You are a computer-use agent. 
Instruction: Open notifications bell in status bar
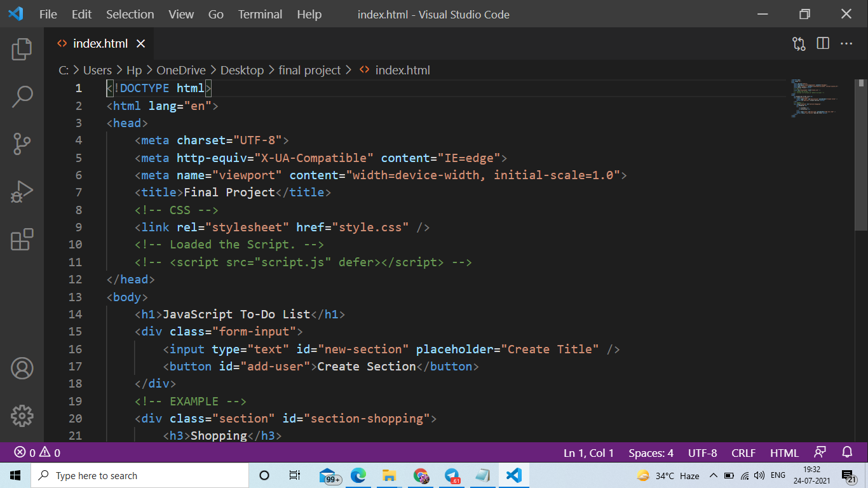(x=847, y=452)
